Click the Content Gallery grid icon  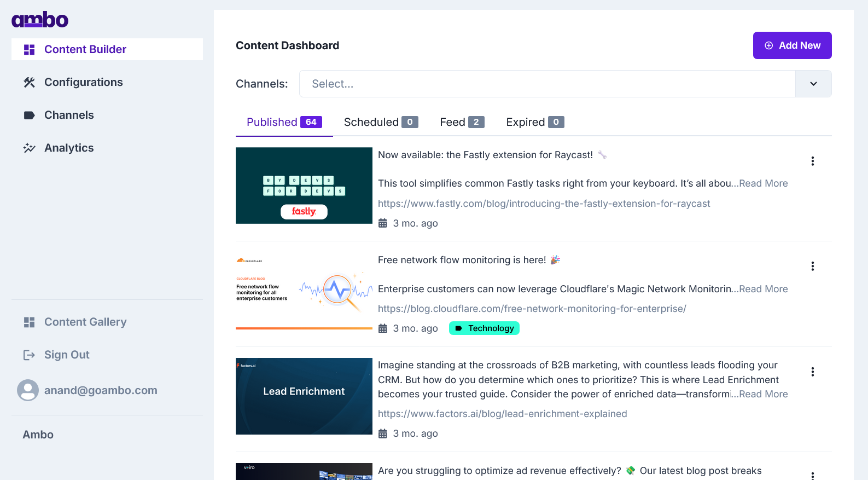(30, 322)
